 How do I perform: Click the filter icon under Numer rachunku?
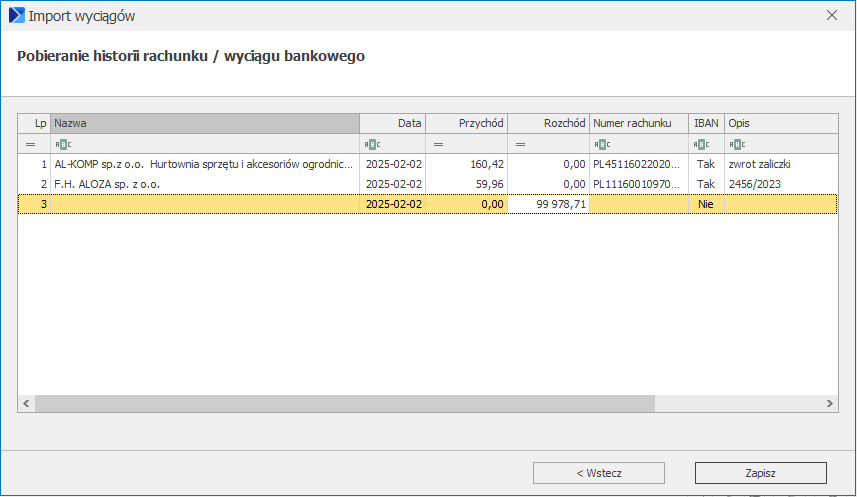tap(601, 144)
